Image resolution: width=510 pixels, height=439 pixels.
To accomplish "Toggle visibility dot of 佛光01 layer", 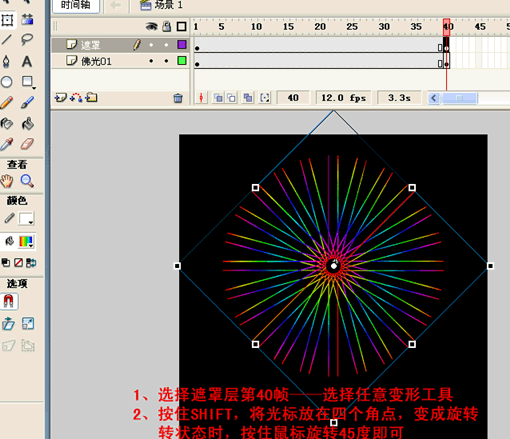I will (151, 61).
